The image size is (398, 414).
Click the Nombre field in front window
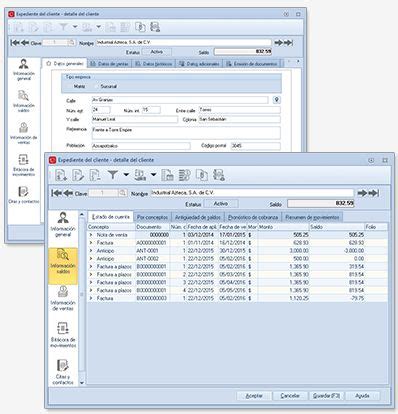coord(252,193)
